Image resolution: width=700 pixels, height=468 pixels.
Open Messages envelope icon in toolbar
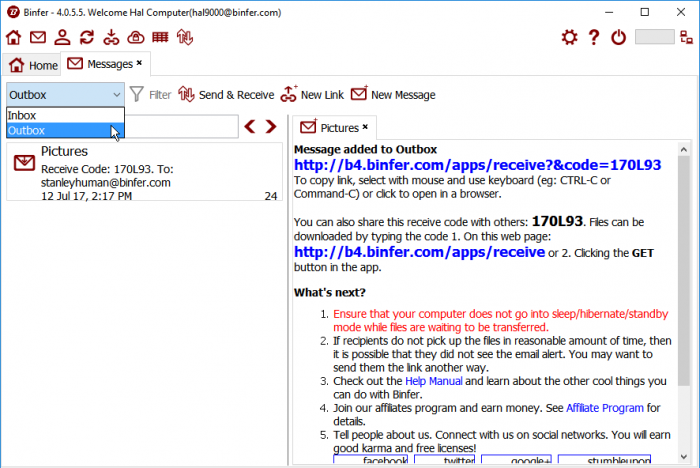(38, 38)
